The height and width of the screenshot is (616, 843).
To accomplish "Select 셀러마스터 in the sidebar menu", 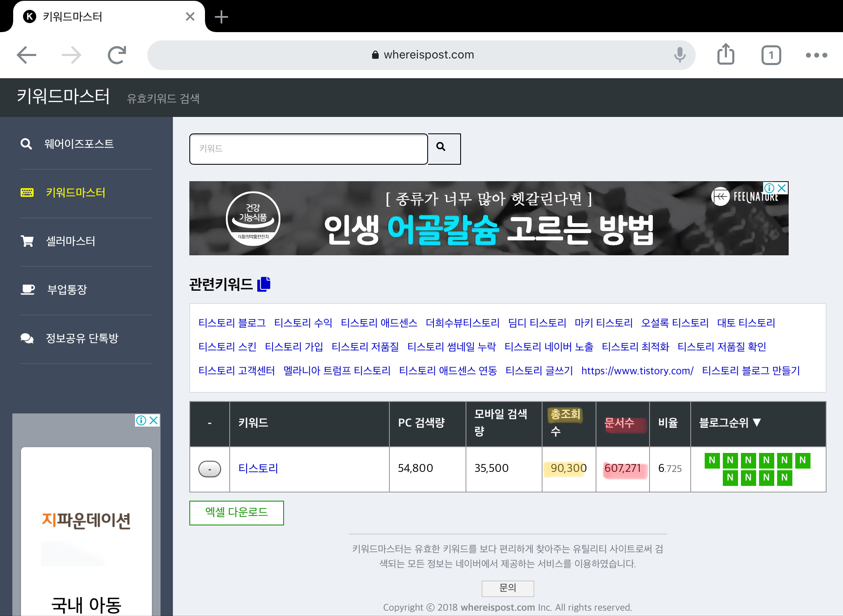I will point(70,241).
